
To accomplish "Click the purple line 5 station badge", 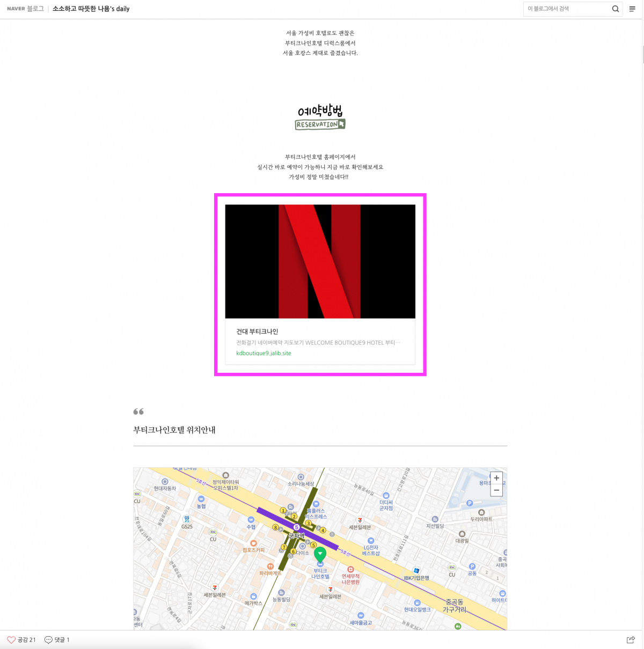I will point(296,527).
